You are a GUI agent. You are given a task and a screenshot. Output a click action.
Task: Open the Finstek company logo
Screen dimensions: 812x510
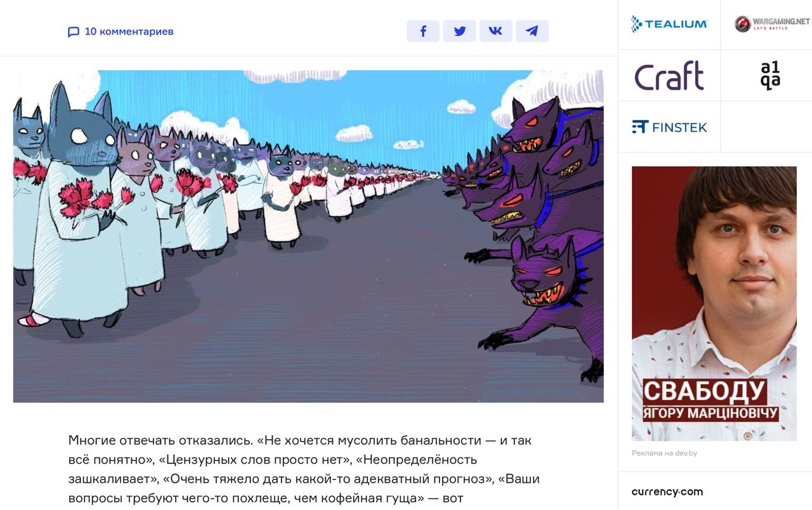coord(669,127)
